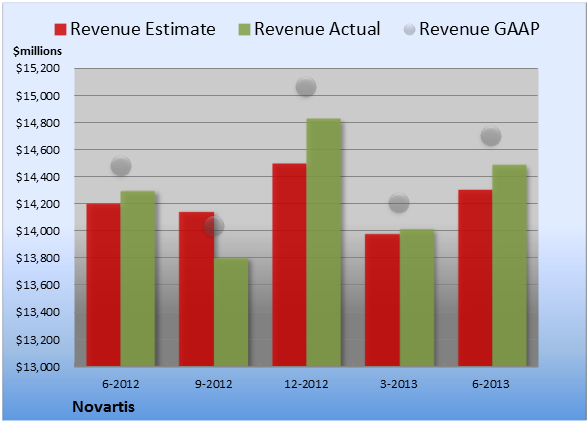Click the 9-2012 Revenue GAAP marker

click(214, 226)
